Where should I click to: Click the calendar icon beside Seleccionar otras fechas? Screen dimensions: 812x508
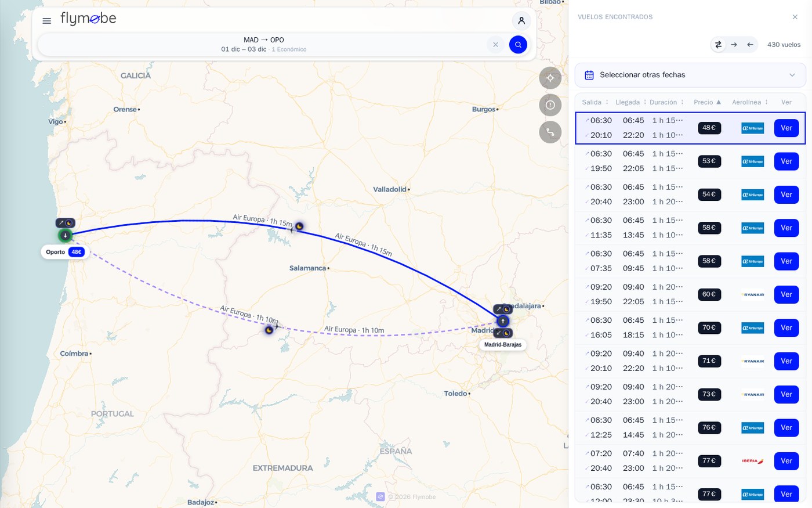pos(589,75)
